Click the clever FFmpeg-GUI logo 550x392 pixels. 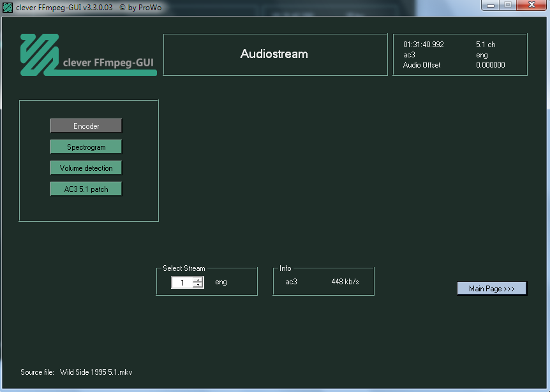pos(89,55)
